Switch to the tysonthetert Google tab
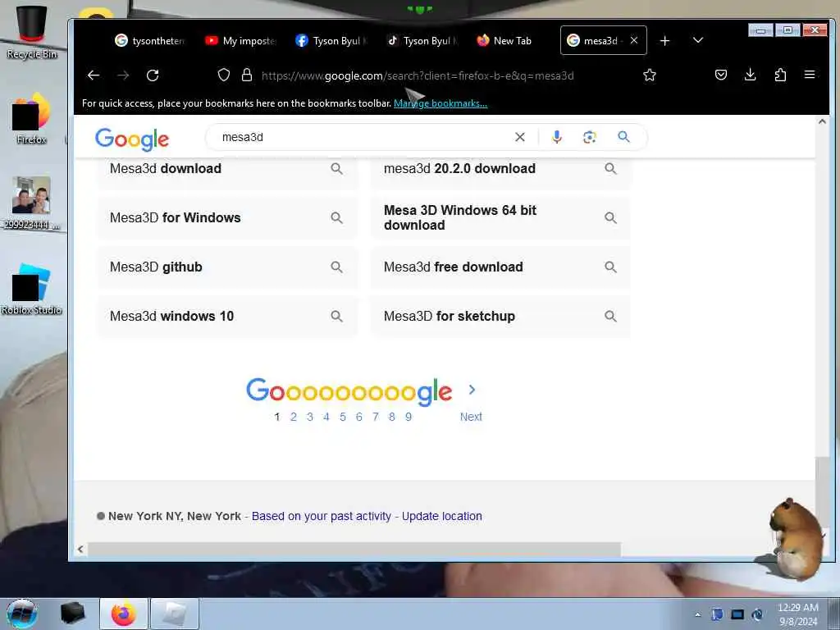 149,41
